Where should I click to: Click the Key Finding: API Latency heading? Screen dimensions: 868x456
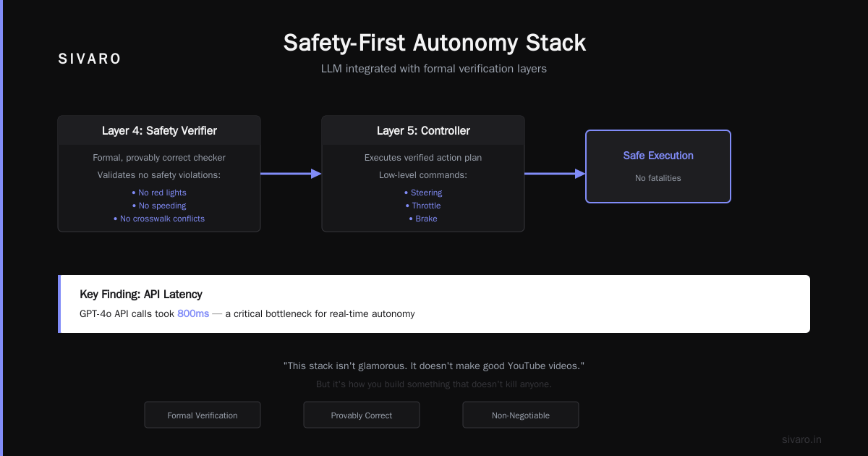[x=141, y=295]
